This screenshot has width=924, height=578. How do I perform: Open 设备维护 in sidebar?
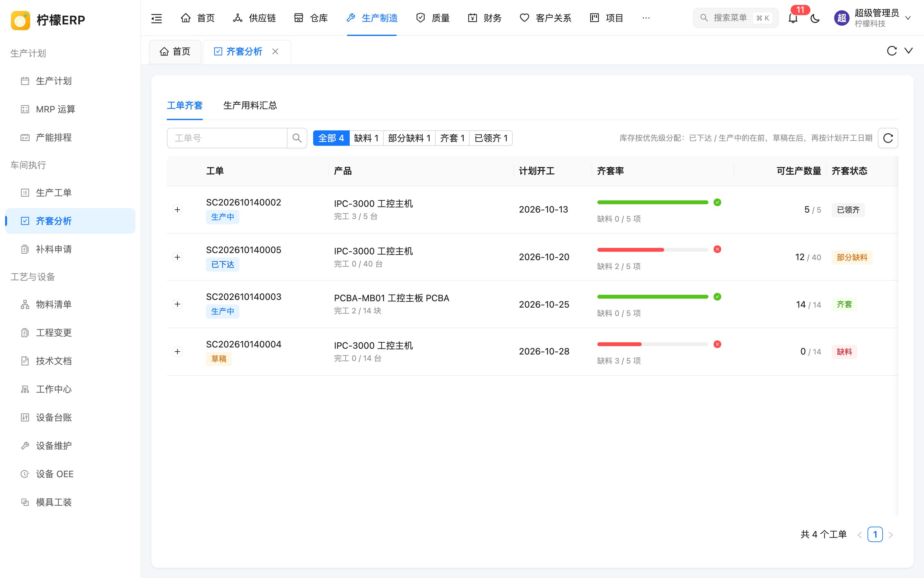pyautogui.click(x=70, y=446)
